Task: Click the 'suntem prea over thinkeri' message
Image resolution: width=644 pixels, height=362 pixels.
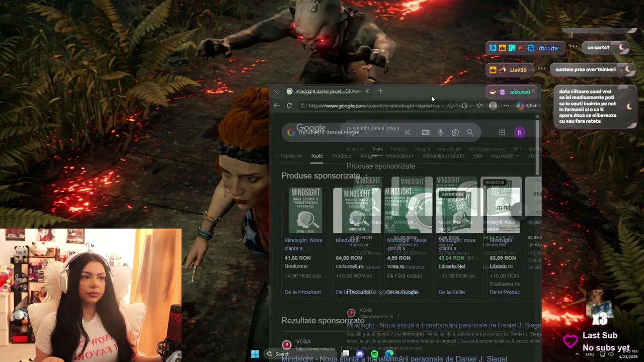Action: [586, 69]
